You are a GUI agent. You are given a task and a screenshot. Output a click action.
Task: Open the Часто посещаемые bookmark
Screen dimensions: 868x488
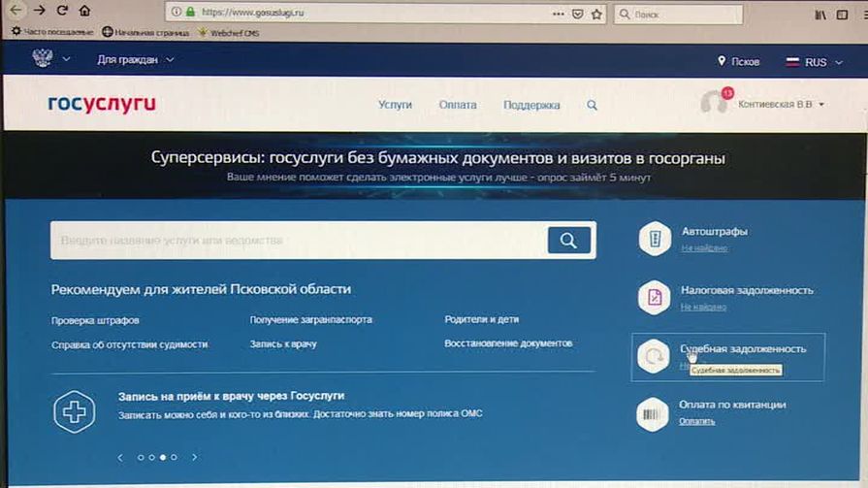[x=52, y=32]
